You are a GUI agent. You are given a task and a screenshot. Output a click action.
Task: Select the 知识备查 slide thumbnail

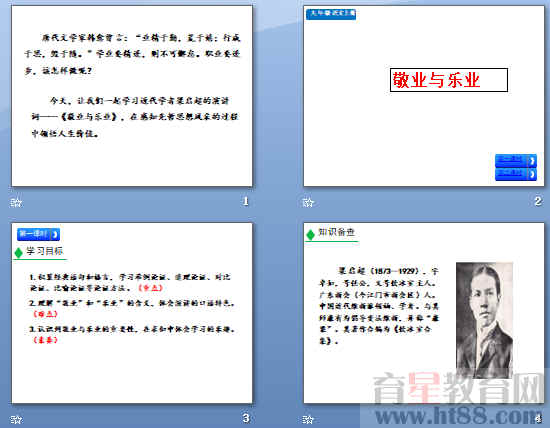point(424,313)
